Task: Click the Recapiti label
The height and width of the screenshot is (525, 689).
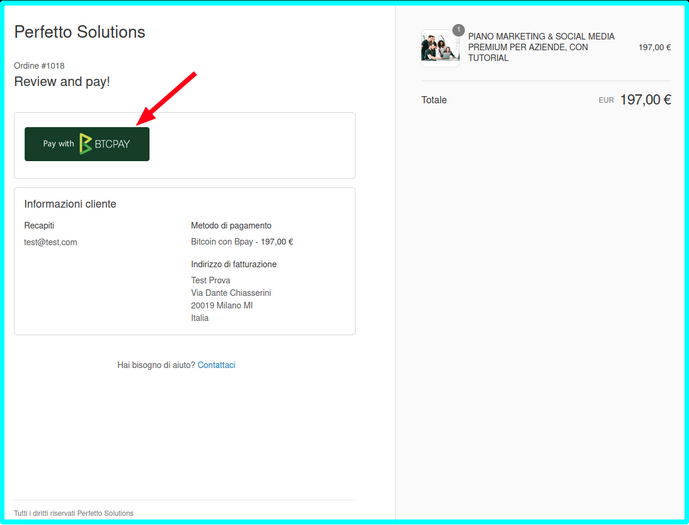Action: (39, 225)
